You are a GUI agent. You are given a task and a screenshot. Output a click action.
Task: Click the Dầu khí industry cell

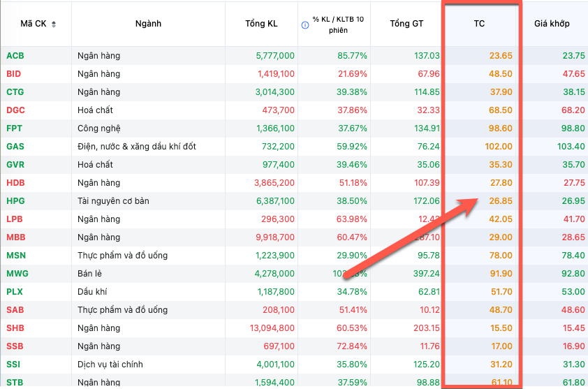92,292
